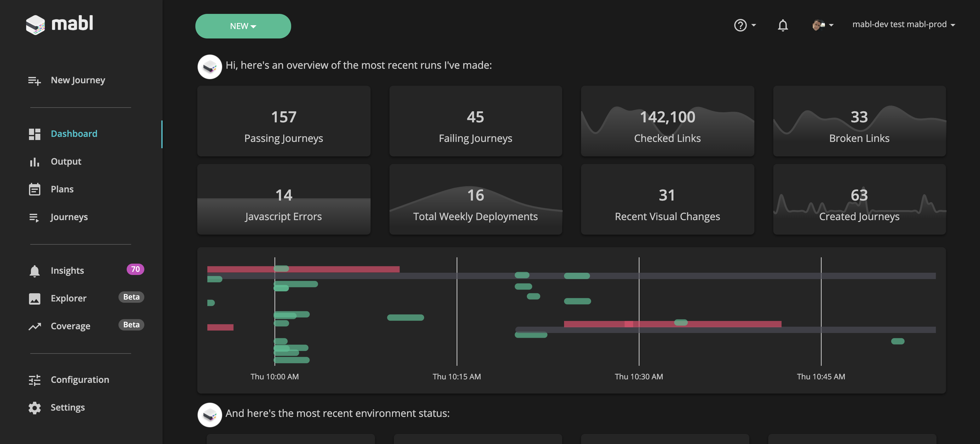The image size is (980, 444).
Task: Open the 16 Total Weekly Deployments card
Action: click(476, 199)
